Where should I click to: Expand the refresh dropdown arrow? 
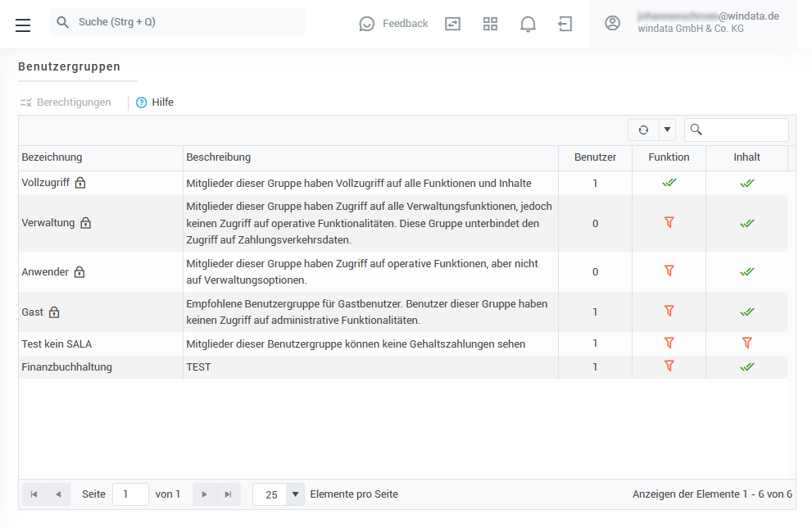pos(667,130)
